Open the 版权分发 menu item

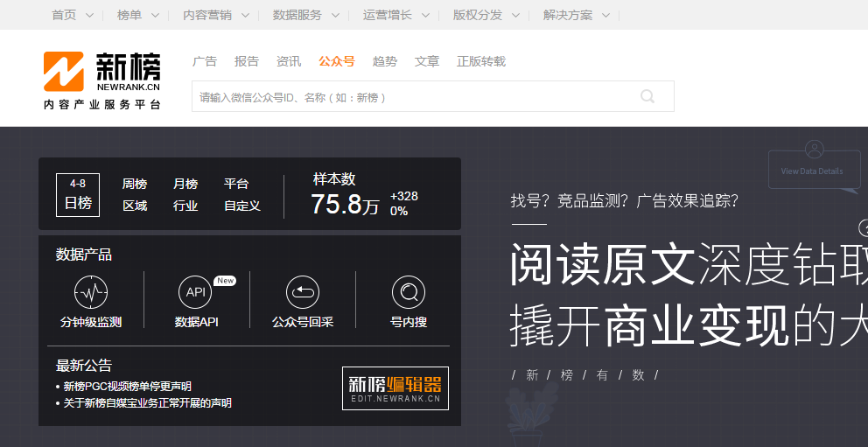click(x=477, y=15)
